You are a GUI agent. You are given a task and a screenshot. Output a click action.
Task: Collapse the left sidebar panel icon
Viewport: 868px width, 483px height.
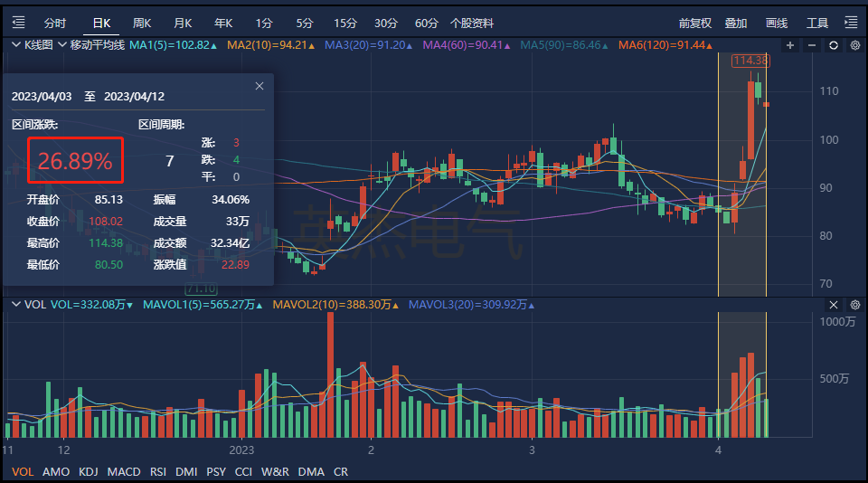point(18,23)
